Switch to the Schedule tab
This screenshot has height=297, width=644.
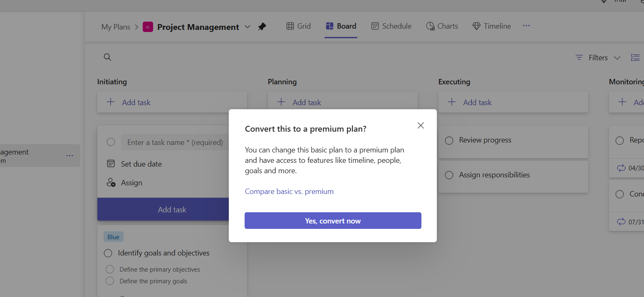tap(391, 26)
